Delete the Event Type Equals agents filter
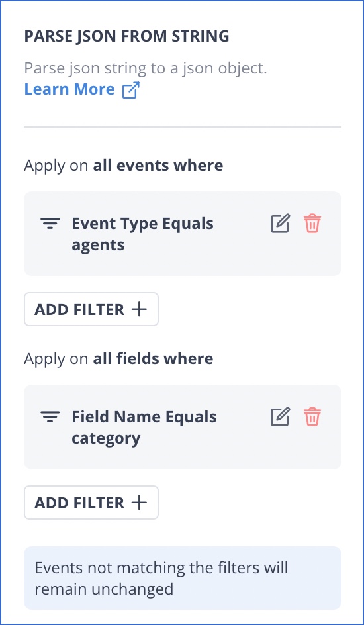Screen dimensions: 364x625 click(312, 223)
